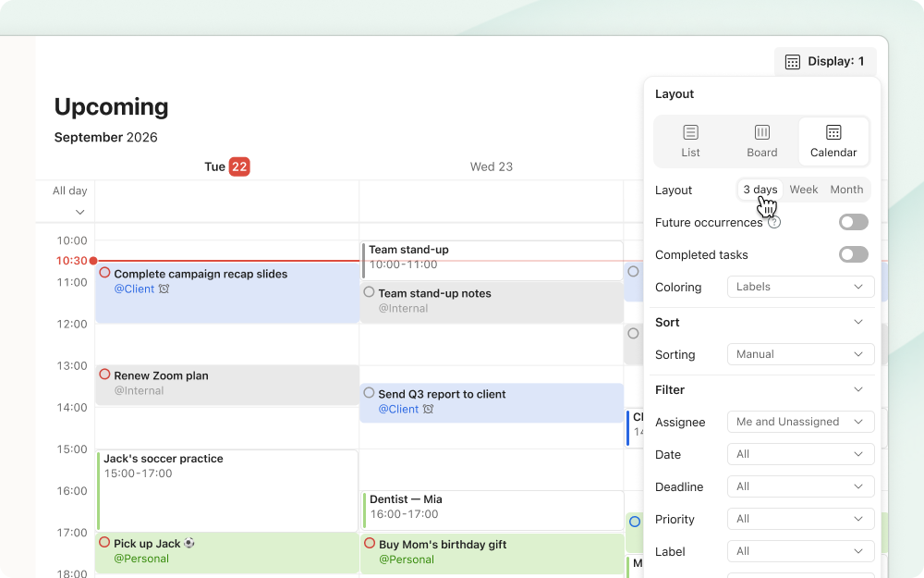
Task: Open the Display: 1 options button
Action: 825,61
